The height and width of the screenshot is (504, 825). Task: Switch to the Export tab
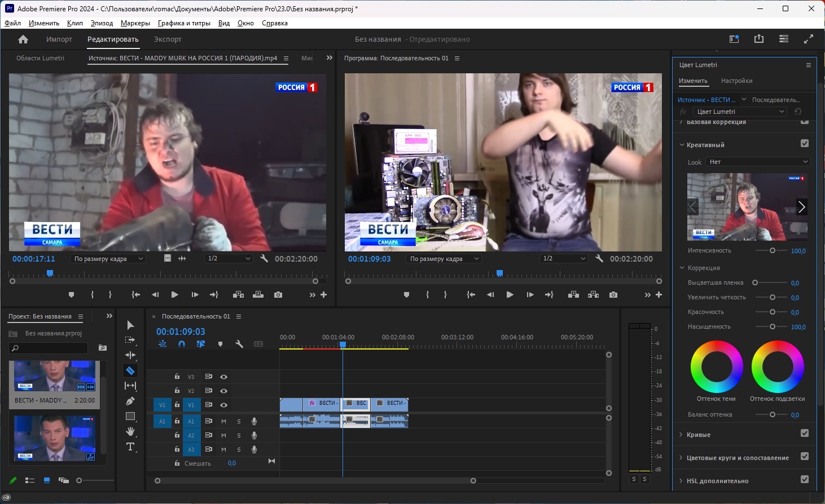(x=168, y=39)
